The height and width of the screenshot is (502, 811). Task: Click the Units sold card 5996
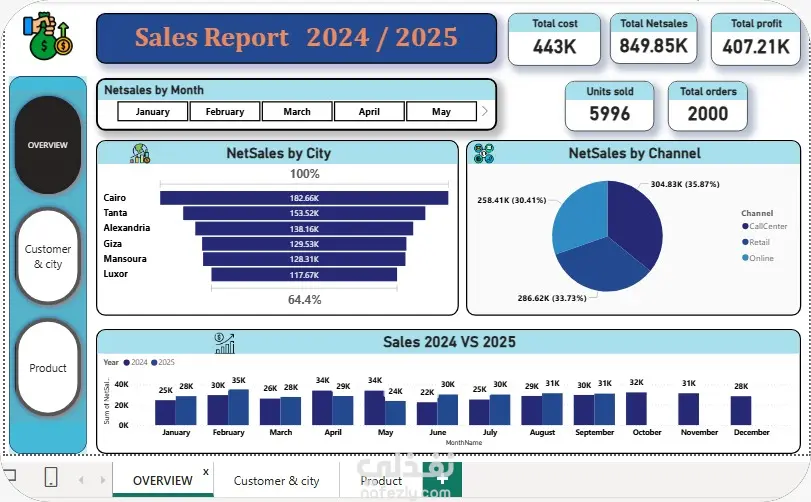point(610,106)
